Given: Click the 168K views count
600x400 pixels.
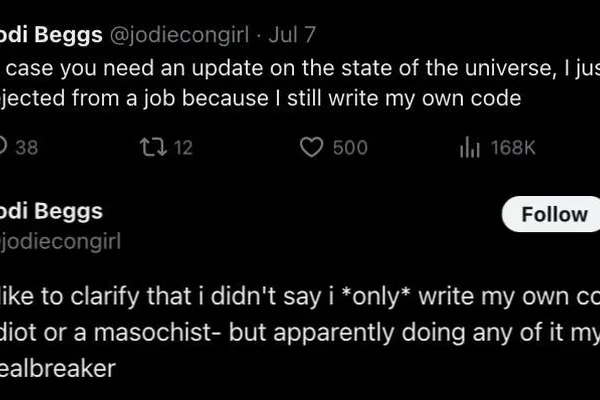Looking at the screenshot, I should [x=513, y=148].
